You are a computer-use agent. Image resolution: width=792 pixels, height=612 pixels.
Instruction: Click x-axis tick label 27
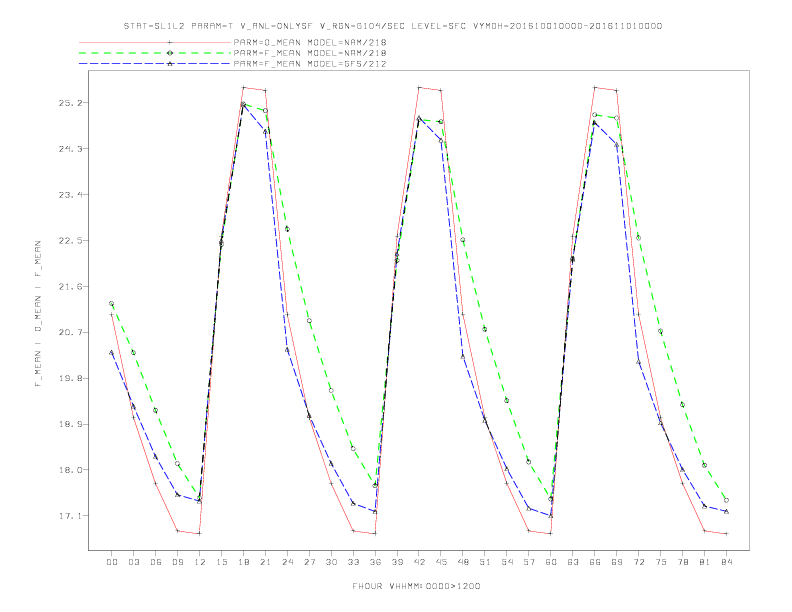tap(309, 562)
